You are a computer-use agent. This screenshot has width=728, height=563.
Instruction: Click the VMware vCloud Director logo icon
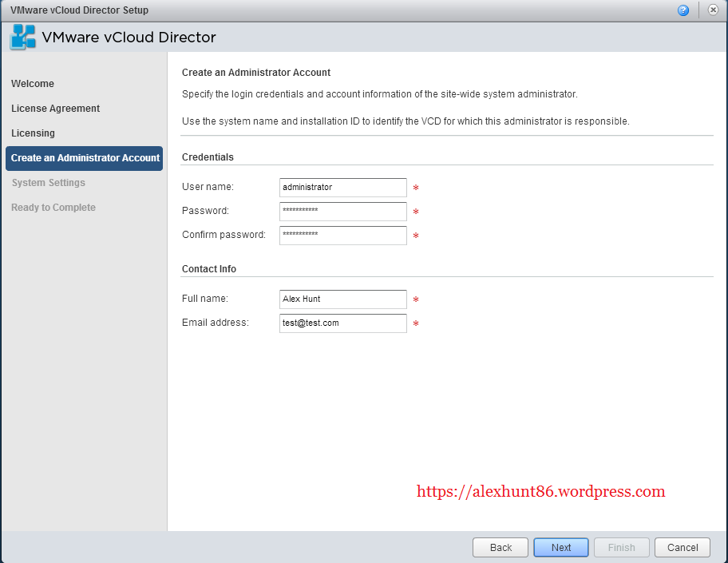[x=23, y=38]
